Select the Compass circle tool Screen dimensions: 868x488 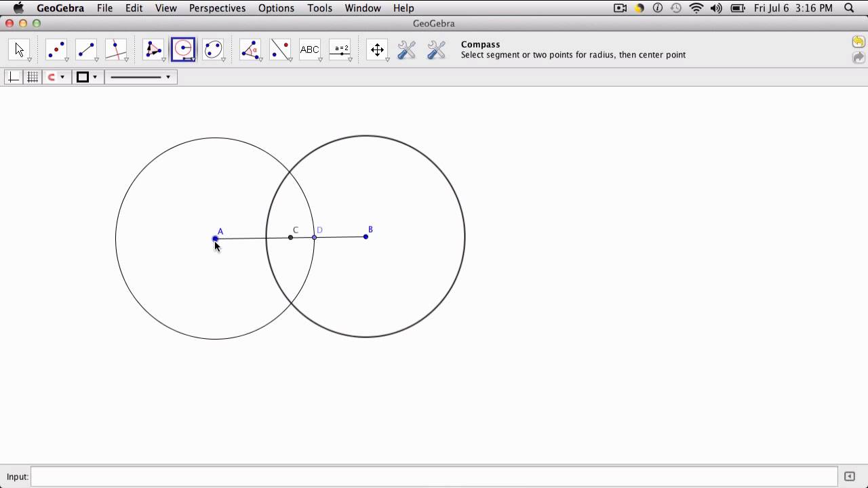click(x=183, y=49)
